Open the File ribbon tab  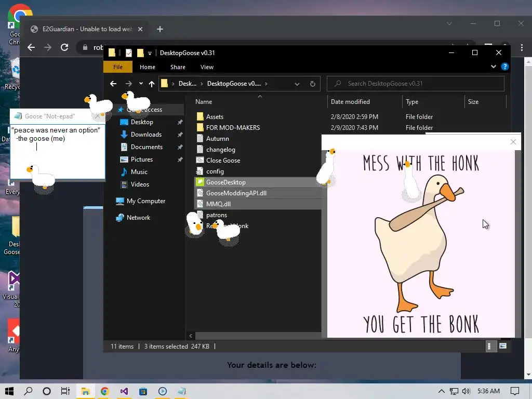tap(118, 67)
